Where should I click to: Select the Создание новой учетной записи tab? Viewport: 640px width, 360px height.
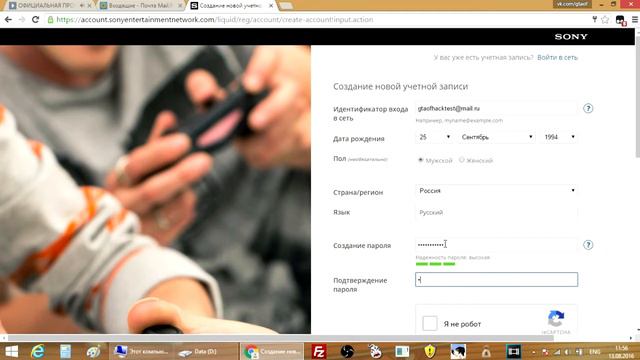click(x=230, y=5)
